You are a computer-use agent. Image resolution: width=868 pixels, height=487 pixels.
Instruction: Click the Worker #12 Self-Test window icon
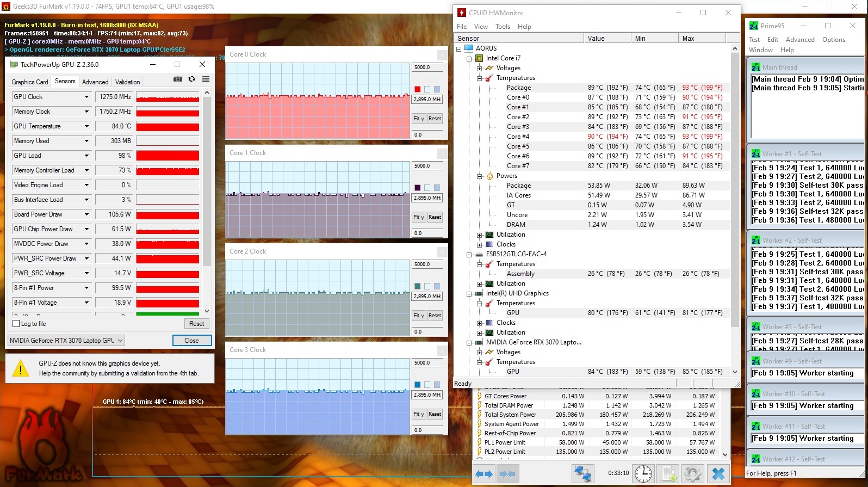click(756, 459)
